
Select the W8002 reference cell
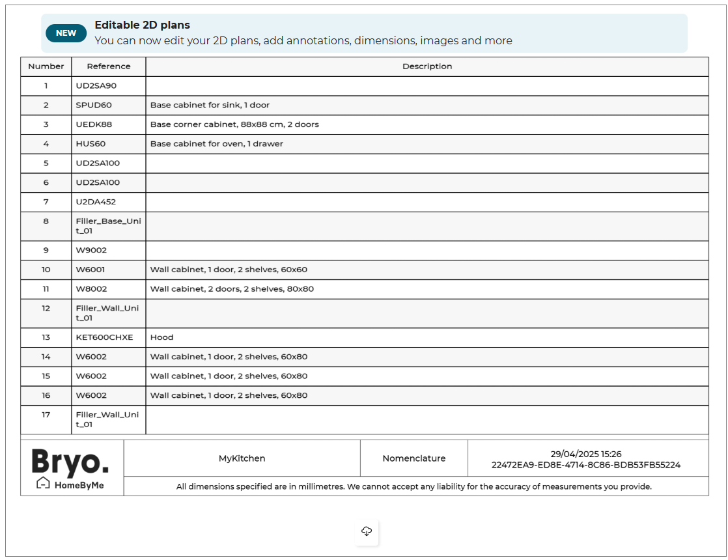(91, 289)
